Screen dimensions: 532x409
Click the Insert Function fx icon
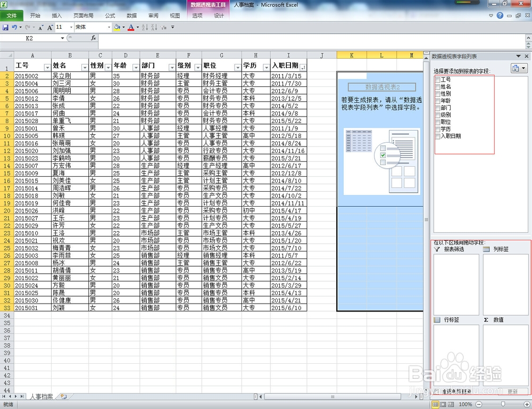point(93,38)
